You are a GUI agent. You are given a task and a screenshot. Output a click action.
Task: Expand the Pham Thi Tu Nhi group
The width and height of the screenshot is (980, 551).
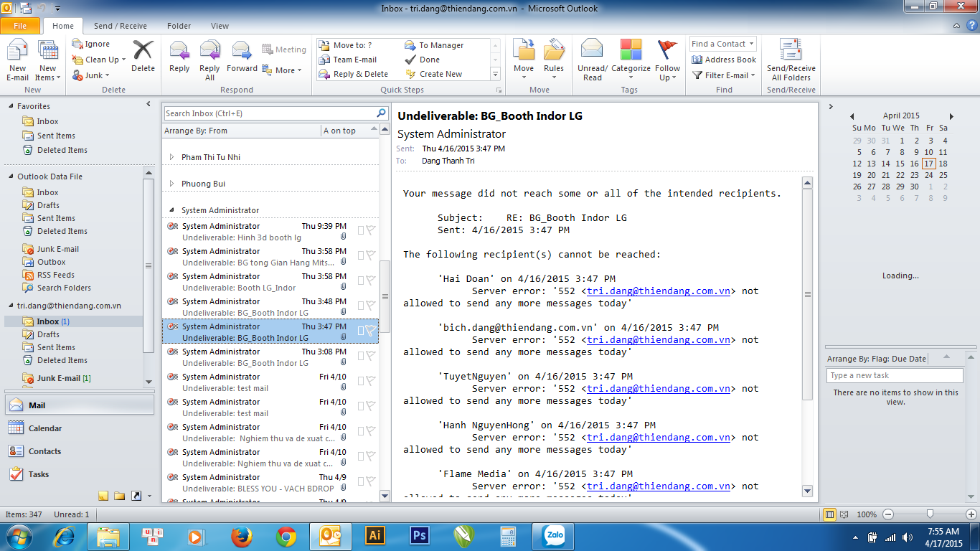171,157
